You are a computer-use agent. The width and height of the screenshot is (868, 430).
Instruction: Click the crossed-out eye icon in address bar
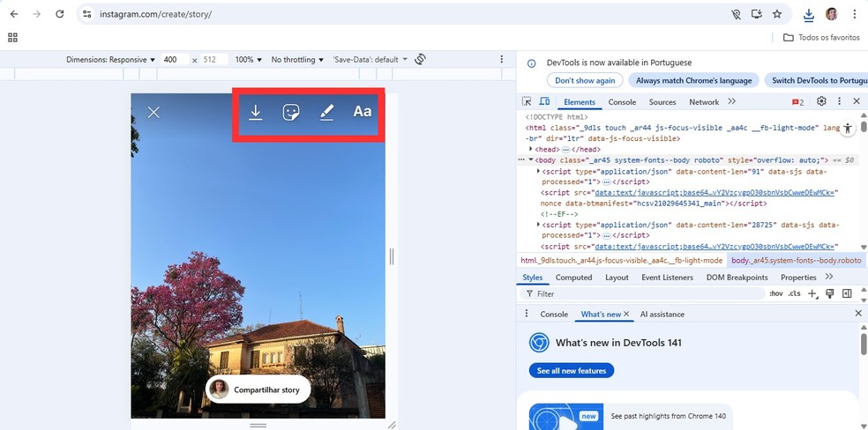click(736, 14)
